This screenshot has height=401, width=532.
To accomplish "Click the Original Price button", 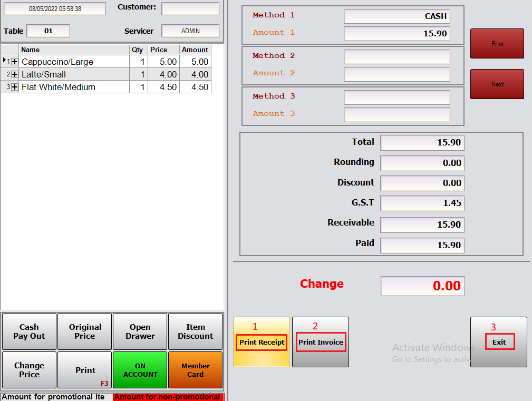I will [85, 331].
